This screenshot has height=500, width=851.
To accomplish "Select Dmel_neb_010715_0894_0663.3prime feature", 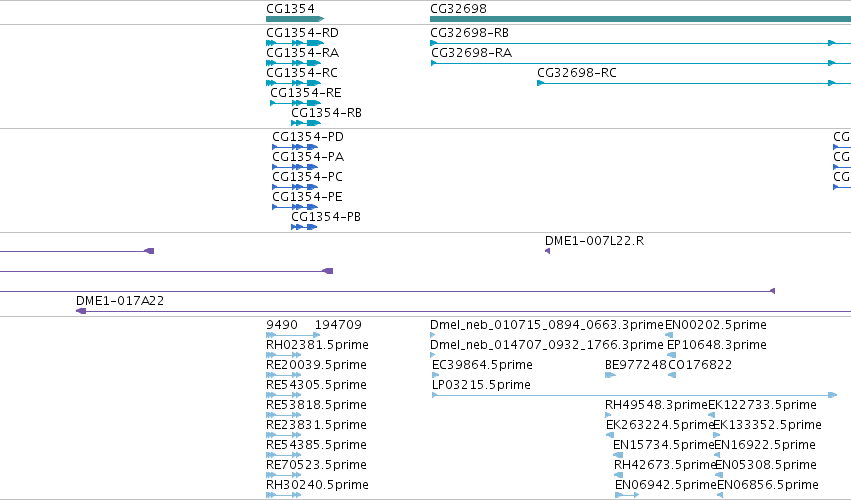I will click(x=547, y=325).
